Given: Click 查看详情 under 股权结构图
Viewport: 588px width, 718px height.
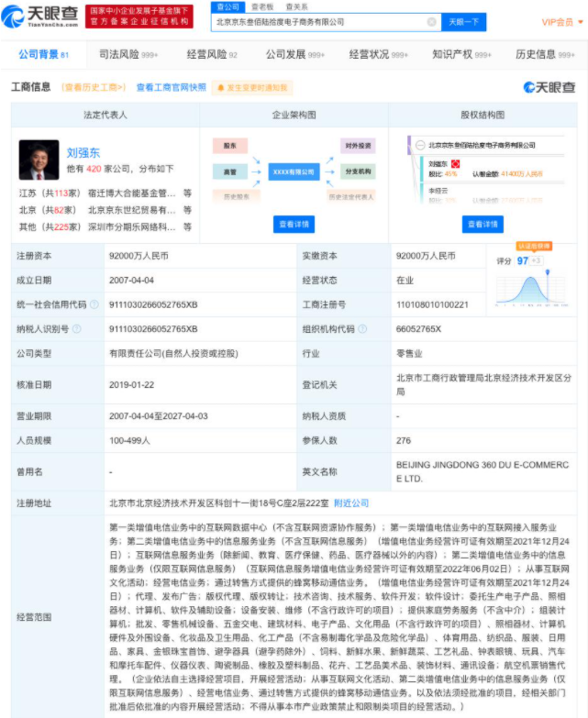Looking at the screenshot, I should click(x=483, y=225).
